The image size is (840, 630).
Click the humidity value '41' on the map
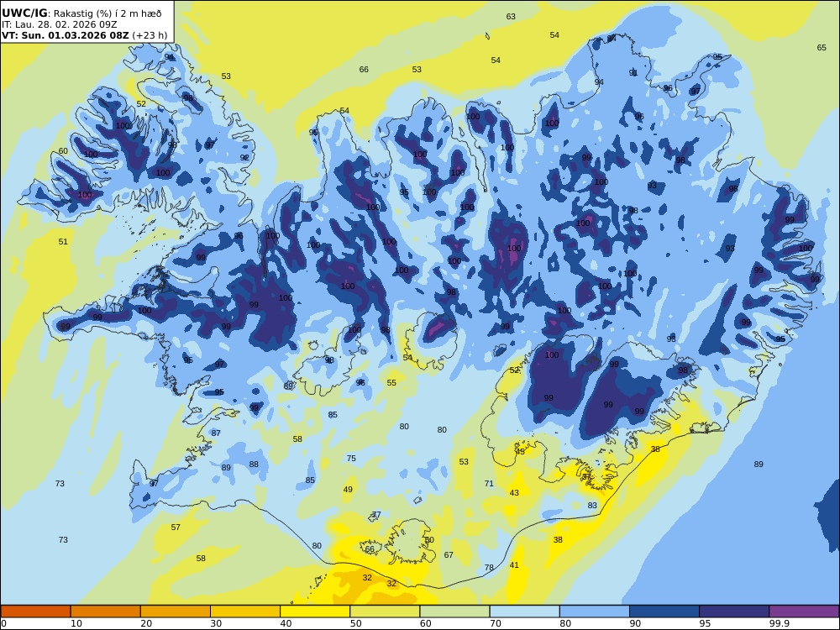click(x=514, y=564)
